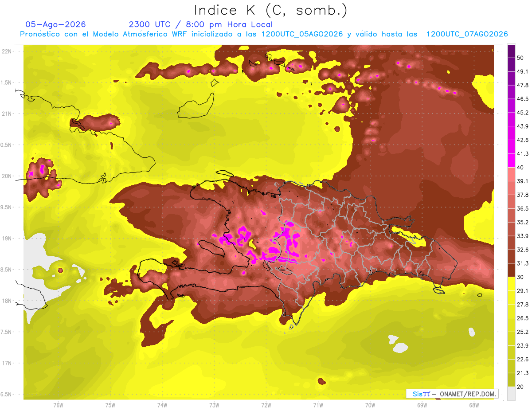
Task: Click colorbar value "35.2"
Action: click(523, 222)
